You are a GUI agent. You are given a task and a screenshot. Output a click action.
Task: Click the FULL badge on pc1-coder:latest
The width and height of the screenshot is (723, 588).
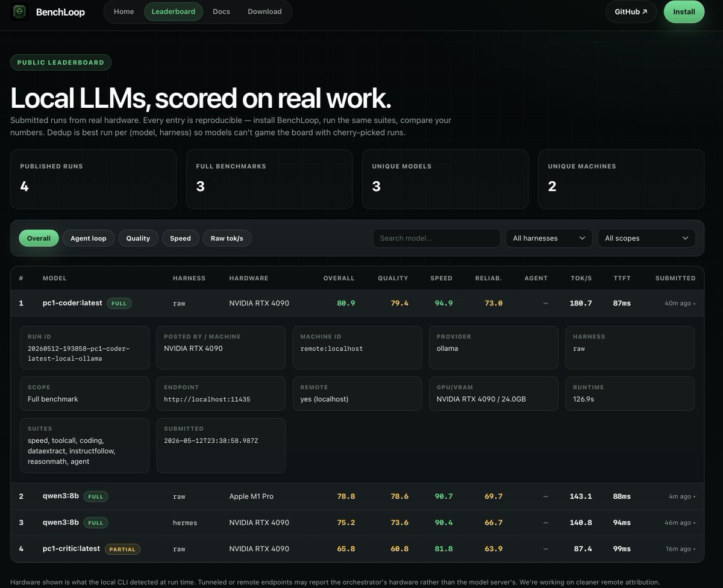[119, 303]
